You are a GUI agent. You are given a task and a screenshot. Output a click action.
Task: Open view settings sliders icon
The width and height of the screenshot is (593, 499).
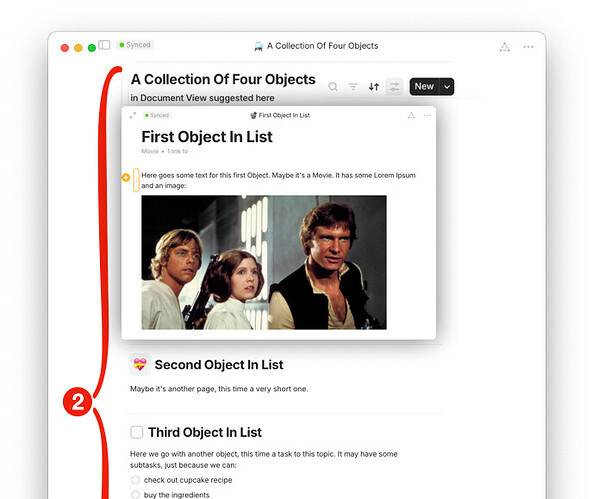(x=394, y=87)
